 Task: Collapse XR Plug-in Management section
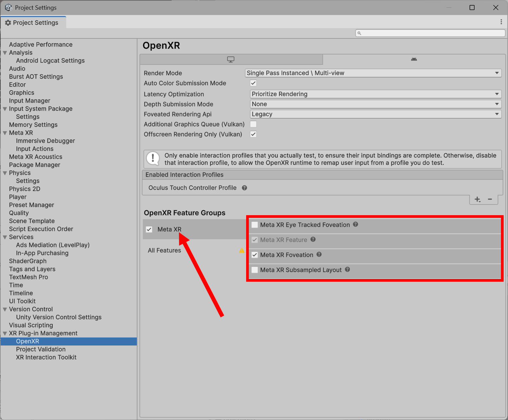tap(5, 333)
